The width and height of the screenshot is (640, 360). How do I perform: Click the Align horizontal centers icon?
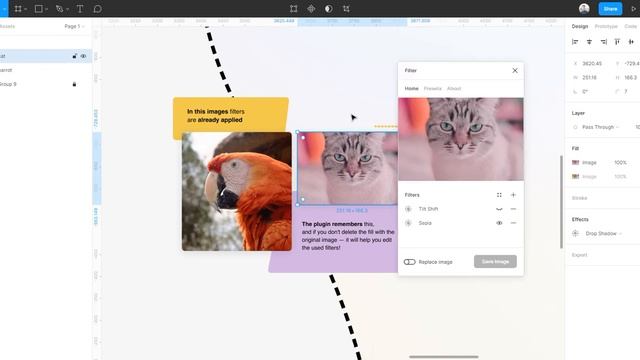(x=589, y=42)
